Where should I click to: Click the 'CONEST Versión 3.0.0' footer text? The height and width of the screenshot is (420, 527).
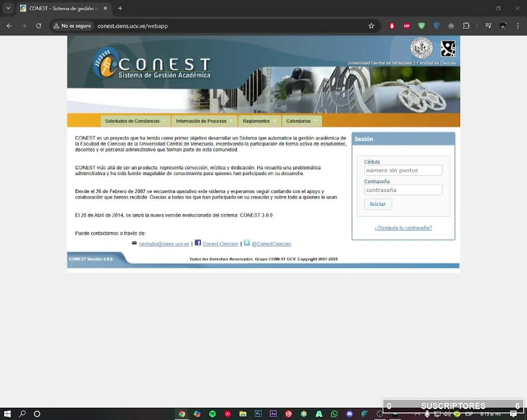(x=90, y=259)
